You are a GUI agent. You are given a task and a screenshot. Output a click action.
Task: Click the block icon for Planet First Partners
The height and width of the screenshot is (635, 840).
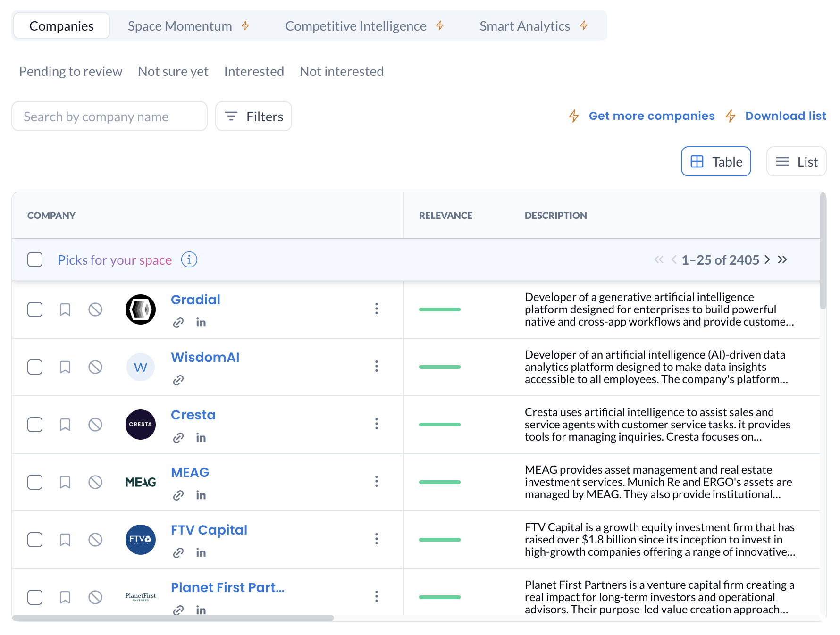tap(95, 597)
